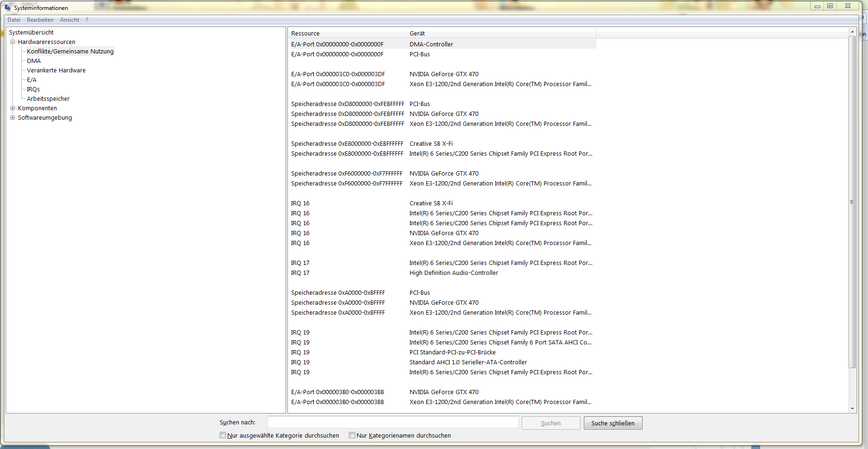868x449 pixels.
Task: Expand the Softwareumgebung tree node
Action: pos(13,117)
